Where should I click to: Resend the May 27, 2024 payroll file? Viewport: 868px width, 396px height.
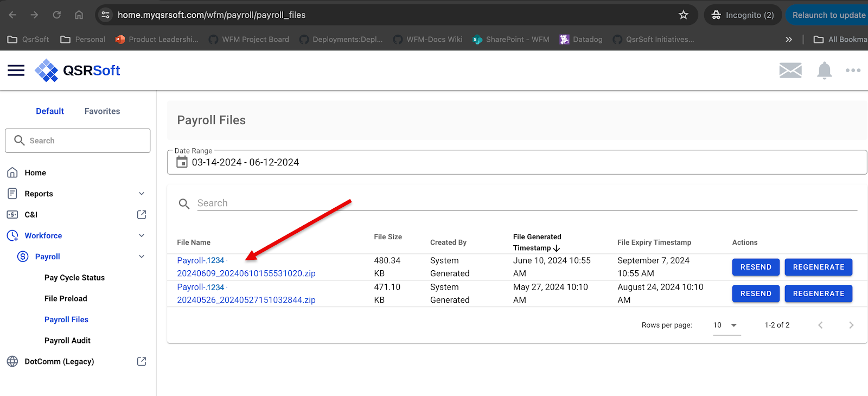[x=756, y=293]
